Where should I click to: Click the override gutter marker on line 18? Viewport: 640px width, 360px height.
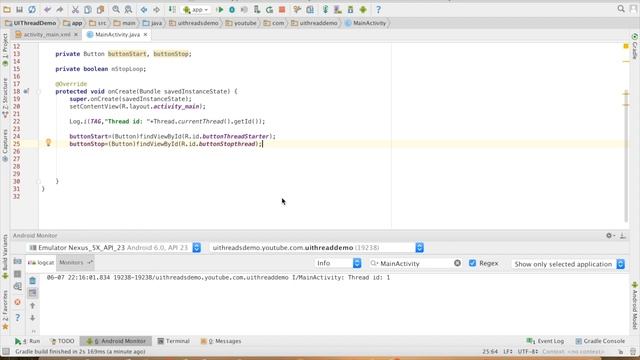26,91
